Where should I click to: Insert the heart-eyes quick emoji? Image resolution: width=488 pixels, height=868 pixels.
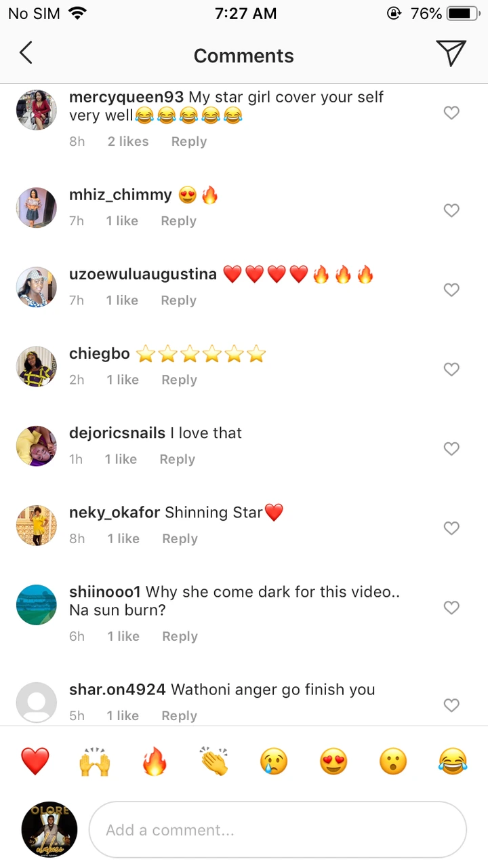coord(333,761)
